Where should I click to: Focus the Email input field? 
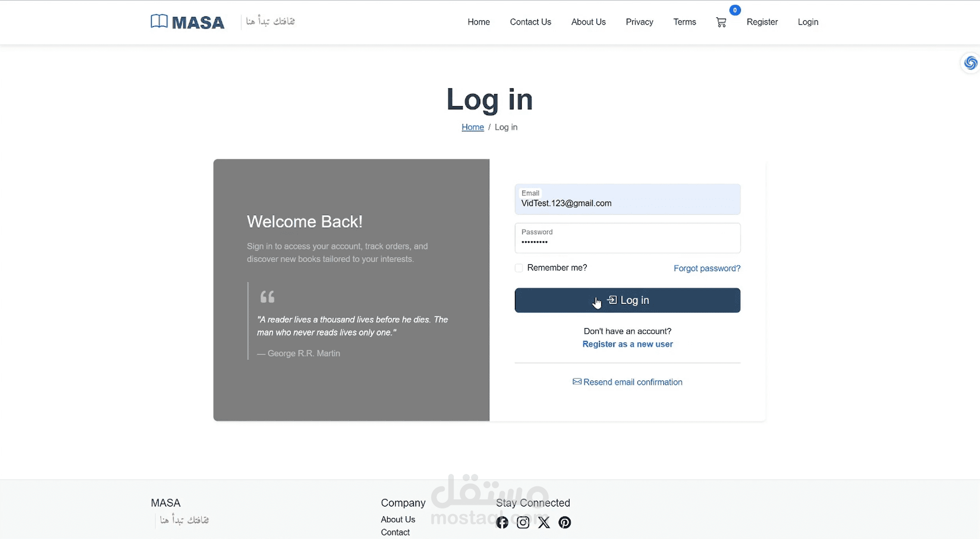click(x=627, y=199)
